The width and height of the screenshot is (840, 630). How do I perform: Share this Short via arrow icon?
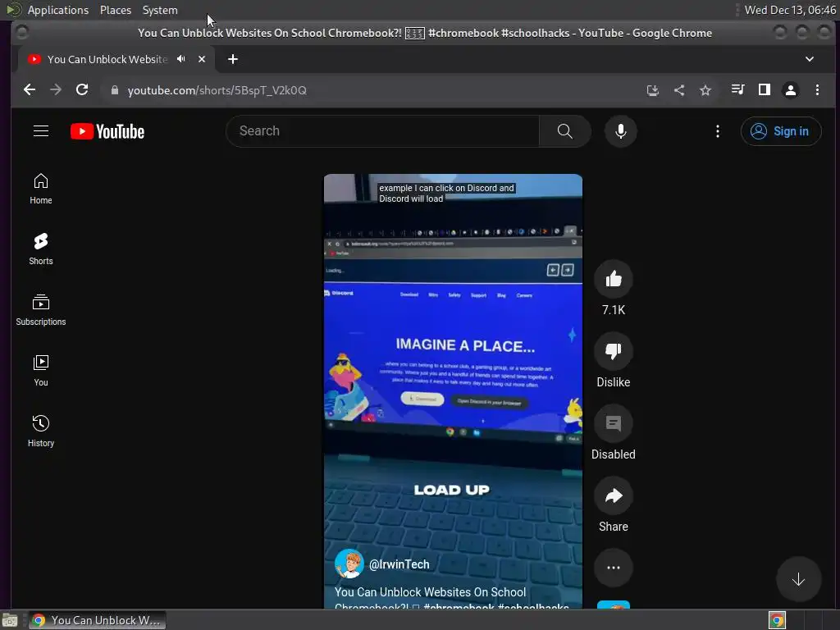614,495
